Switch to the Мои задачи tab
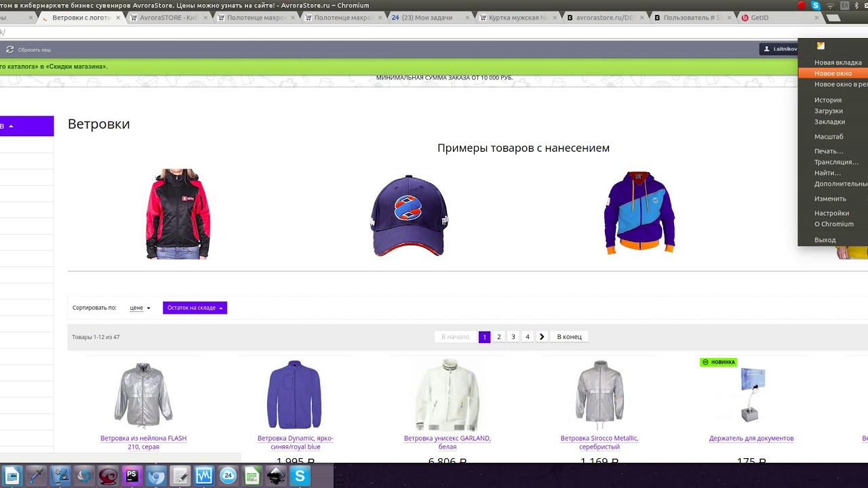Image resolution: width=868 pixels, height=488 pixels. [x=431, y=18]
